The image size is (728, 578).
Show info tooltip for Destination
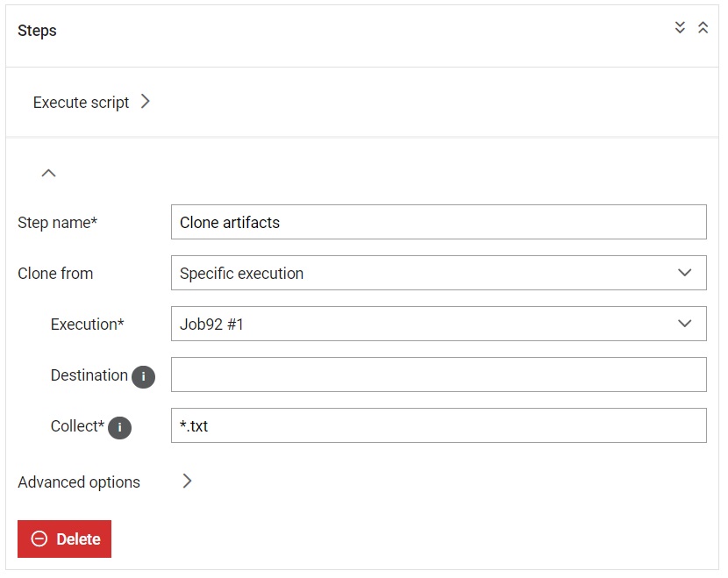pyautogui.click(x=144, y=376)
